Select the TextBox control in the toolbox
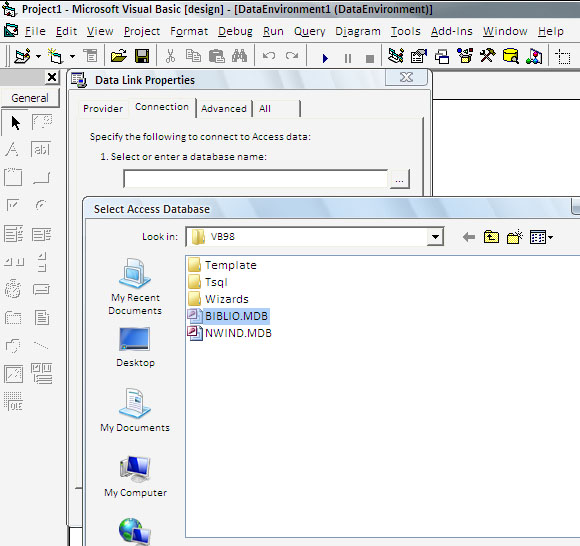580x546 pixels. (x=41, y=149)
